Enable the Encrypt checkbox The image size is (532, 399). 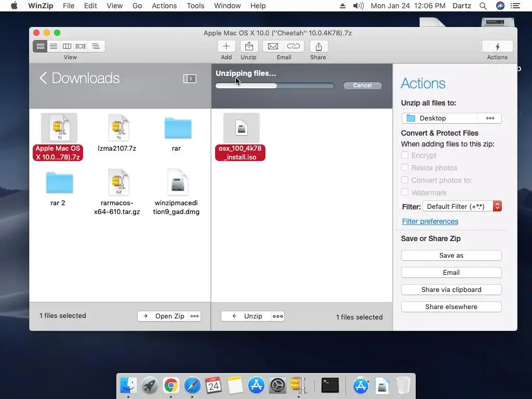coord(404,155)
